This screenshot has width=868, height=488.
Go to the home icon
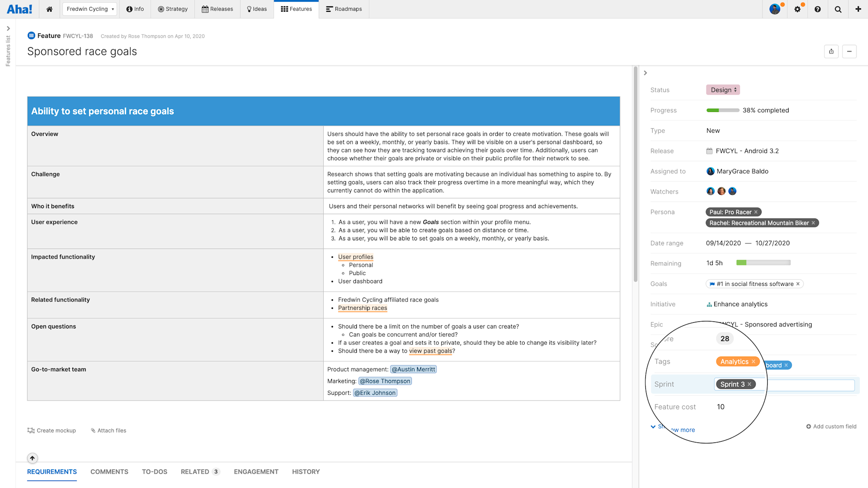(49, 9)
